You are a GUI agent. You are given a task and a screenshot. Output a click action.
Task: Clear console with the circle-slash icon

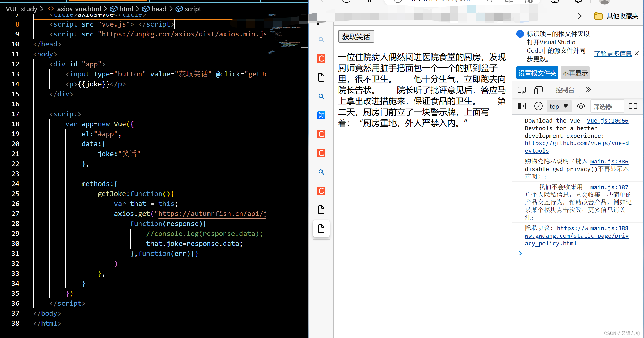pos(538,106)
